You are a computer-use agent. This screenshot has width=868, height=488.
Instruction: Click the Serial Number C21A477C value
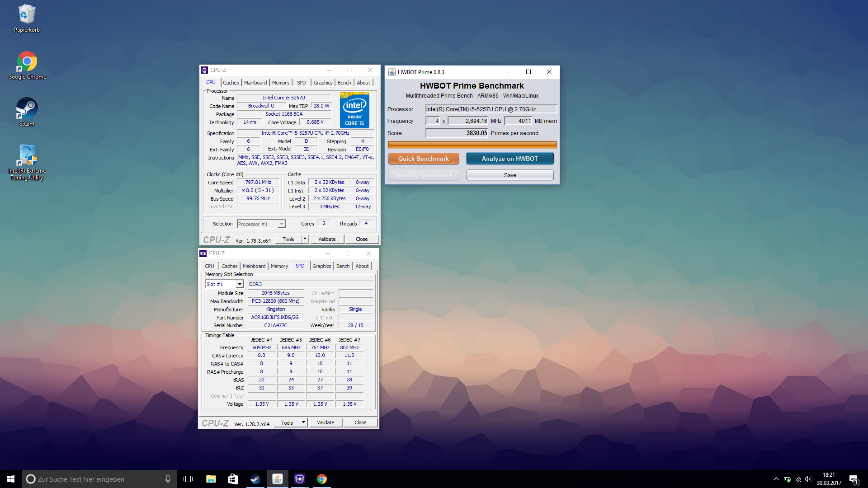(x=275, y=325)
